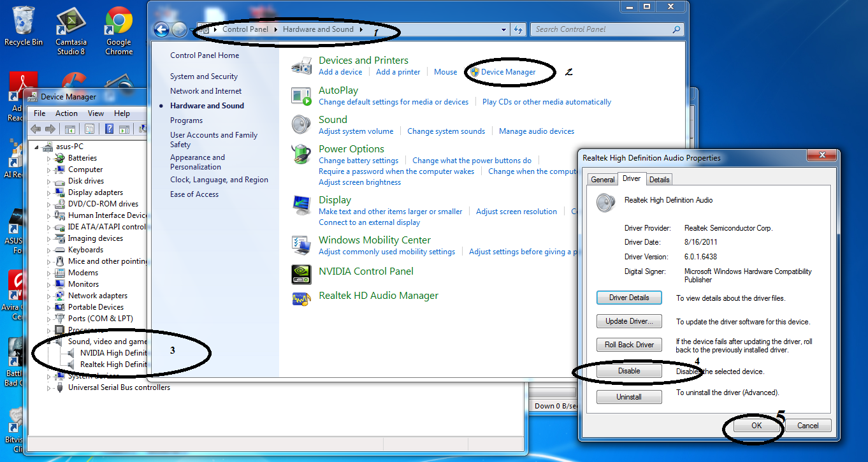
Task: Click Cancel in Realtek properties dialog
Action: tap(807, 425)
